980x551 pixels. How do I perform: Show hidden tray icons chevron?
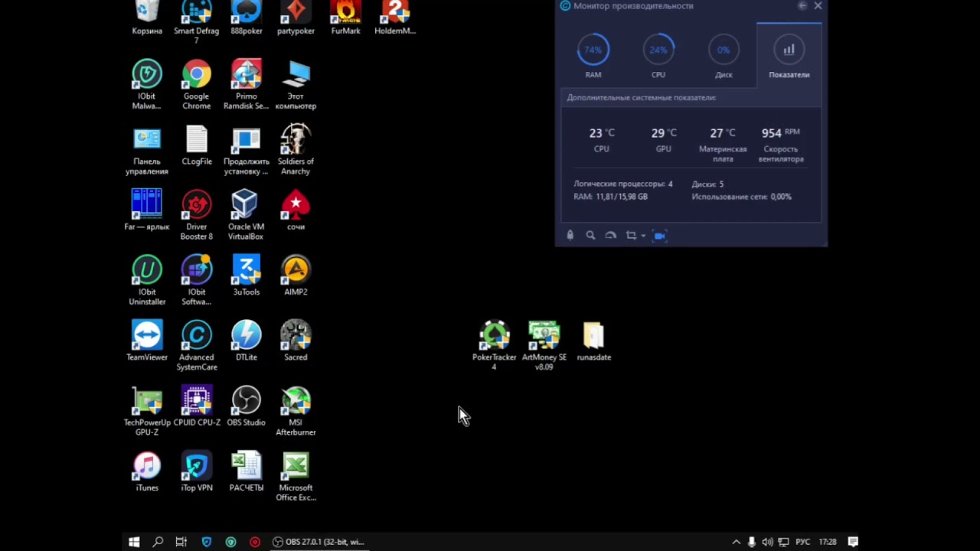[737, 542]
